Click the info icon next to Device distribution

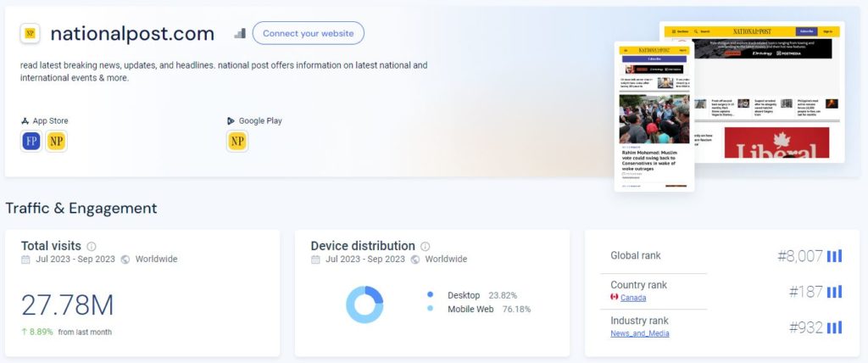pos(426,246)
